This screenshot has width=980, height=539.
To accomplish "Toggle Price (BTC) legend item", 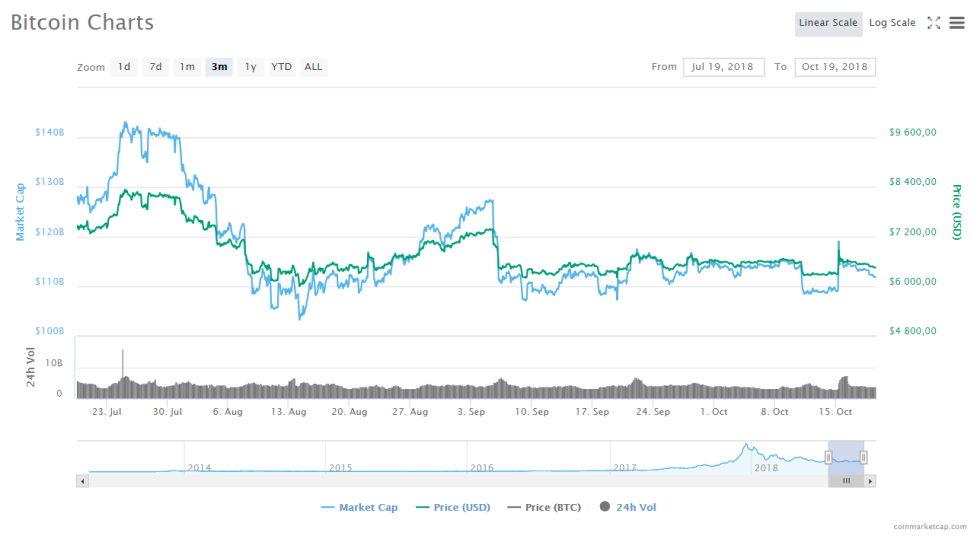I will (545, 508).
